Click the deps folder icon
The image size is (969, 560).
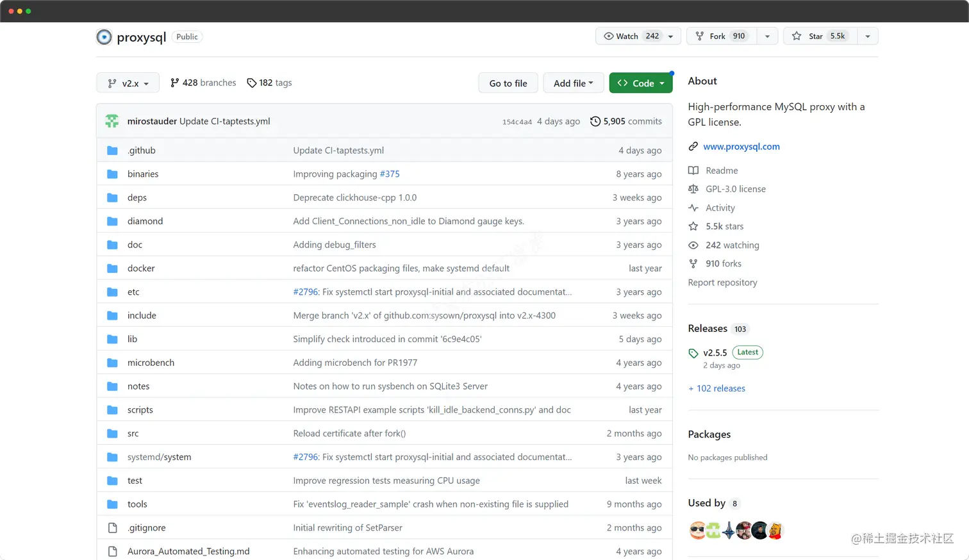(x=112, y=198)
